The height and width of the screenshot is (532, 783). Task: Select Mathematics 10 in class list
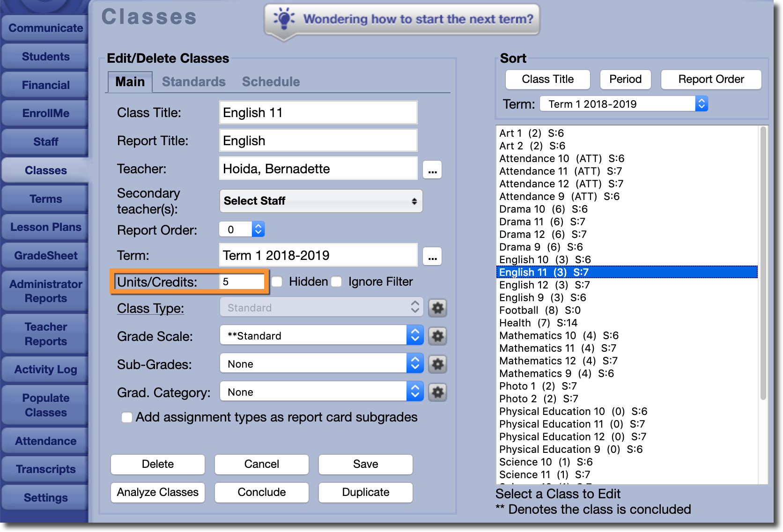click(537, 336)
